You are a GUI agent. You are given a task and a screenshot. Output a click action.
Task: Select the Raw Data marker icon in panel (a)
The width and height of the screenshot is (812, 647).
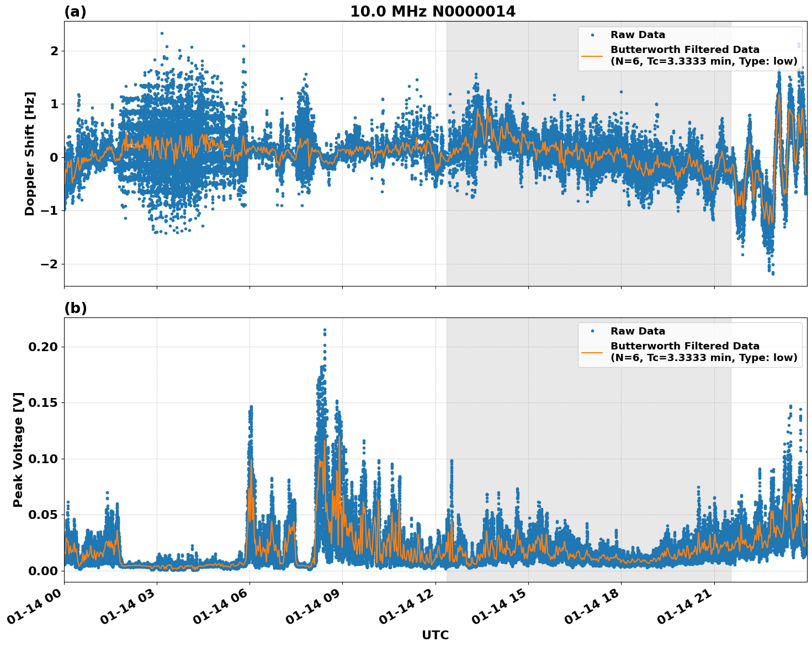tap(592, 34)
